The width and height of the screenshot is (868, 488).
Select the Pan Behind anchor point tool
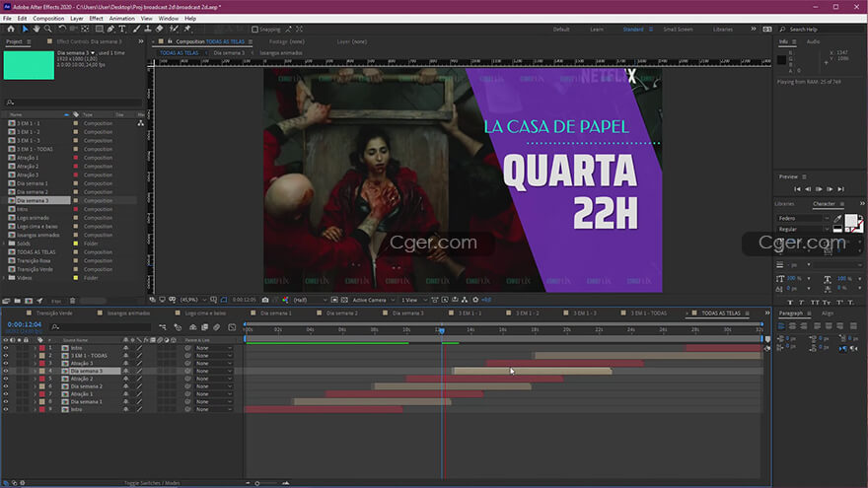pyautogui.click(x=85, y=29)
